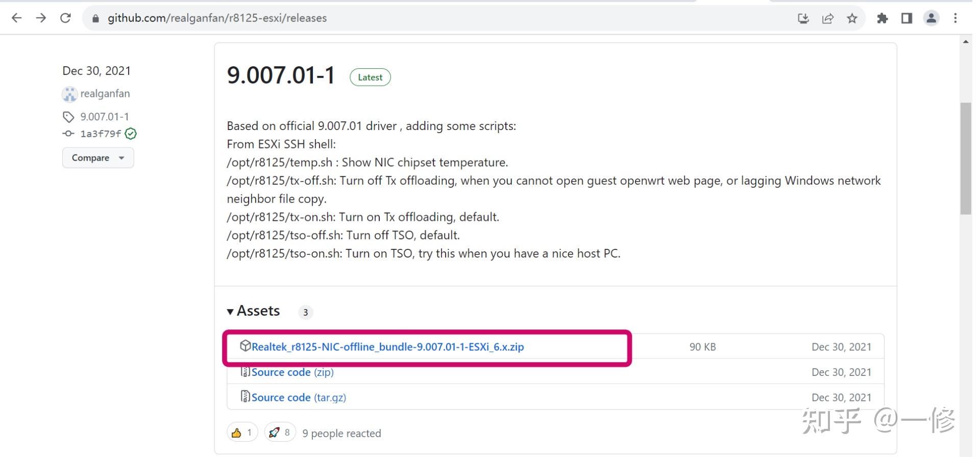Go back to previous page
The width and height of the screenshot is (980, 460).
pyautogui.click(x=17, y=18)
